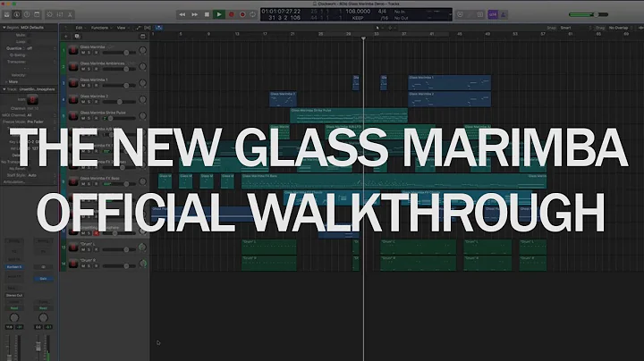The image size is (644, 361).
Task: Toggle Global Tracks icon above track headers
Action: (142, 37)
